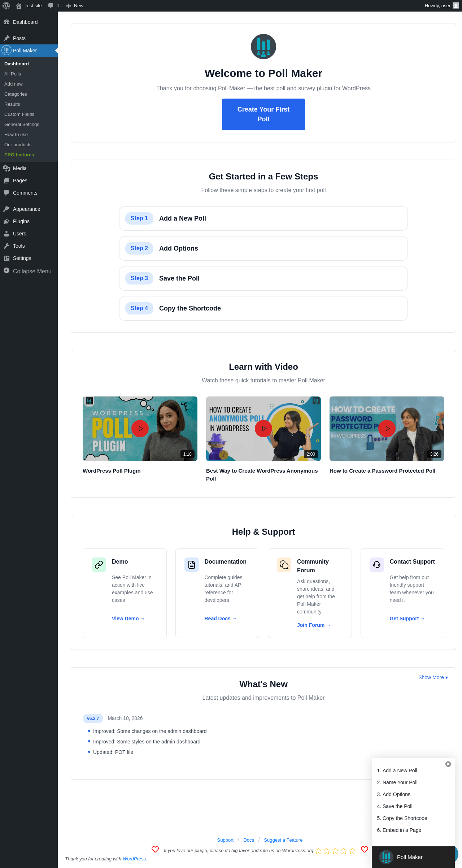Click the Pages icon in sidebar
462x868 pixels.
pyautogui.click(x=6, y=181)
